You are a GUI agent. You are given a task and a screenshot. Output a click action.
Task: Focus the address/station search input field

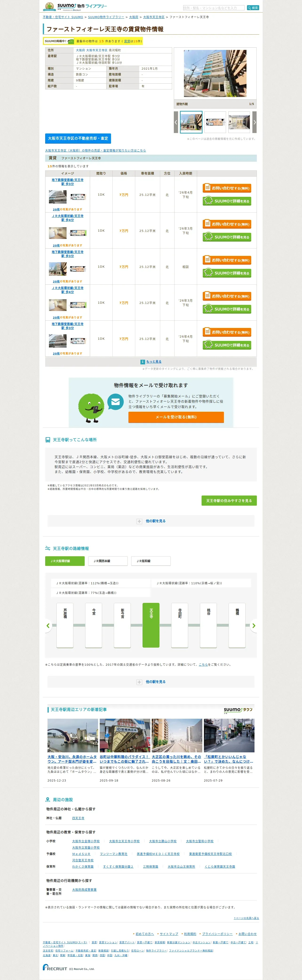[214, 8]
